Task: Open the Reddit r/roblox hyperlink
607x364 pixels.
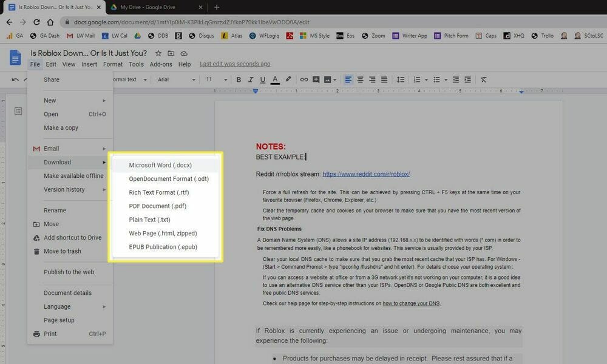Action: click(366, 174)
